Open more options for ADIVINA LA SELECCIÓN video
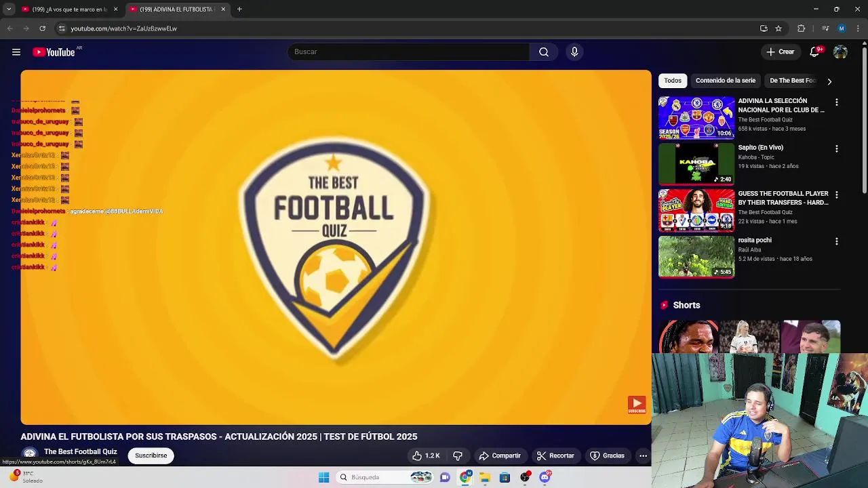 coord(836,102)
